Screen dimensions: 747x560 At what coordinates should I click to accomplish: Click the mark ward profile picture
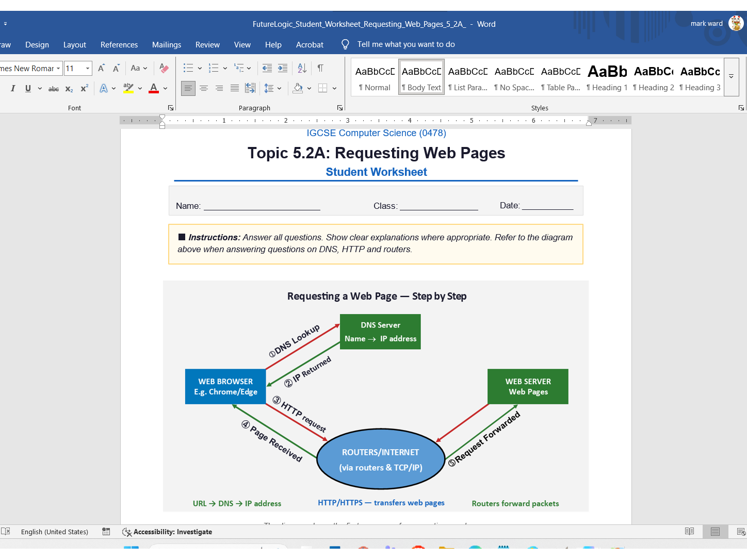point(736,23)
